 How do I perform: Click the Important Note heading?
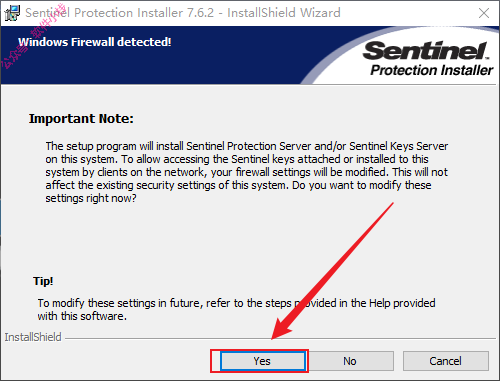81,119
